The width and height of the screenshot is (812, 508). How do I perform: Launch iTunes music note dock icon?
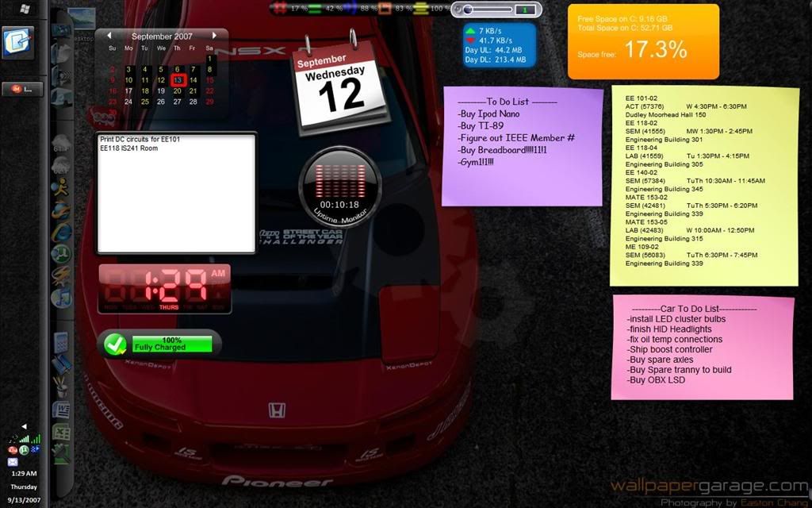(61, 298)
